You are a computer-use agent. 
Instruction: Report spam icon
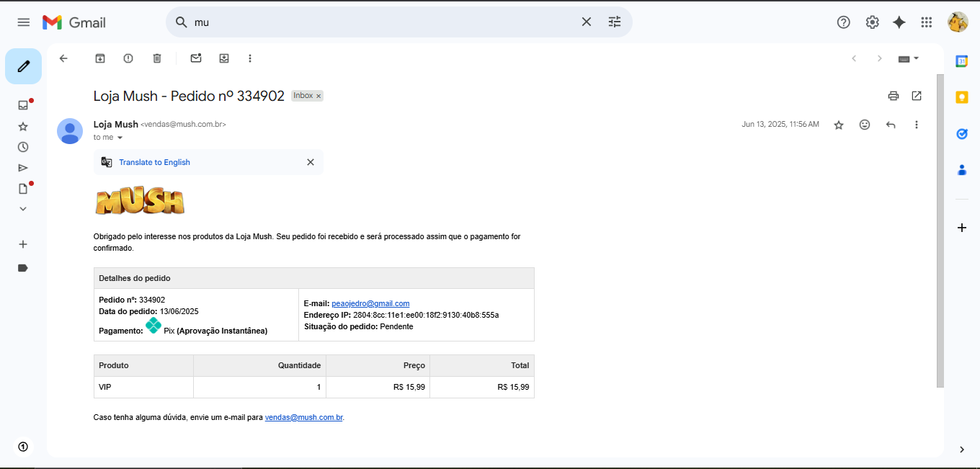(128, 58)
